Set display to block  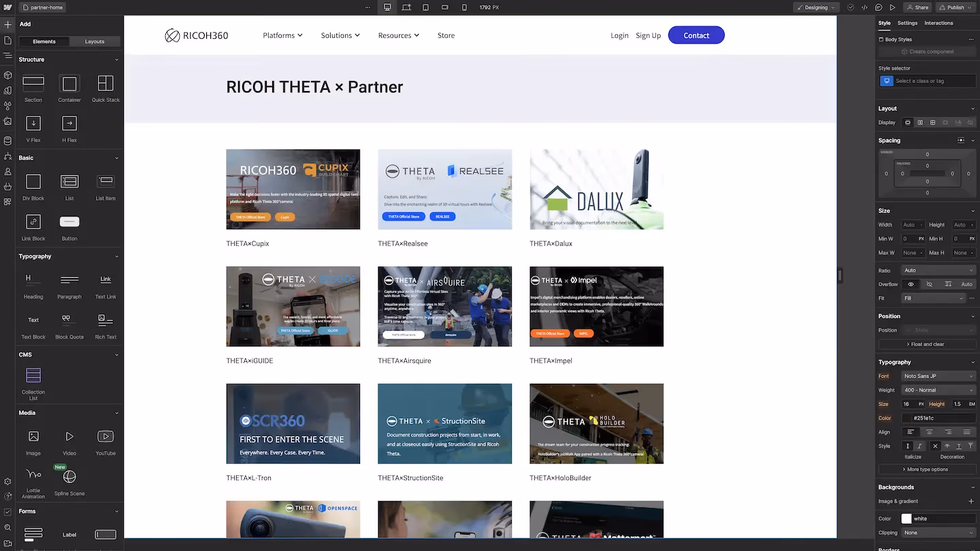point(907,122)
